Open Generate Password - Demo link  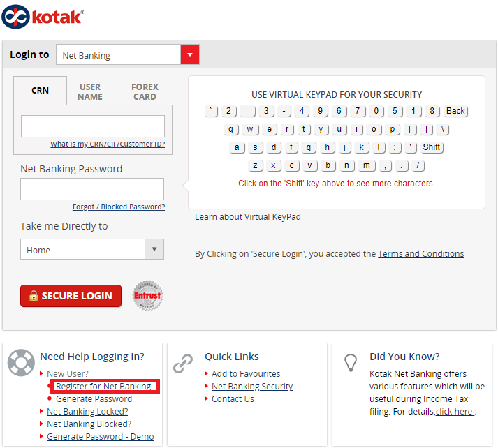(x=101, y=437)
